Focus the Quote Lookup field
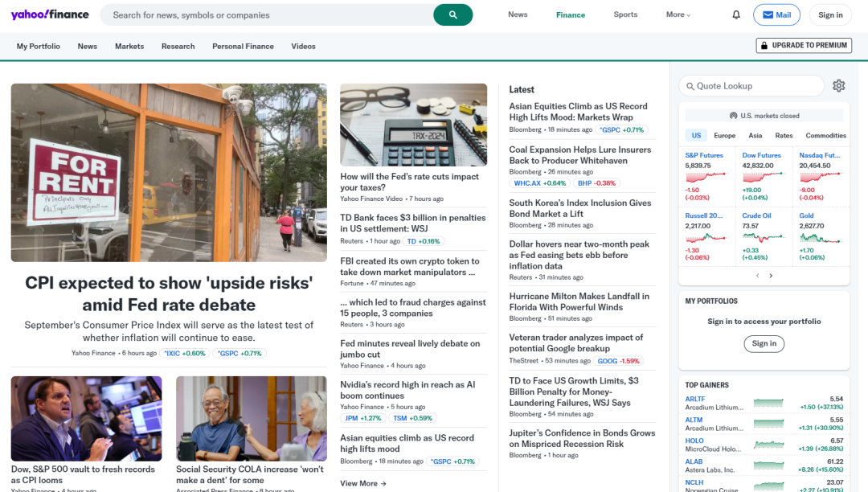868x492 pixels. [751, 86]
